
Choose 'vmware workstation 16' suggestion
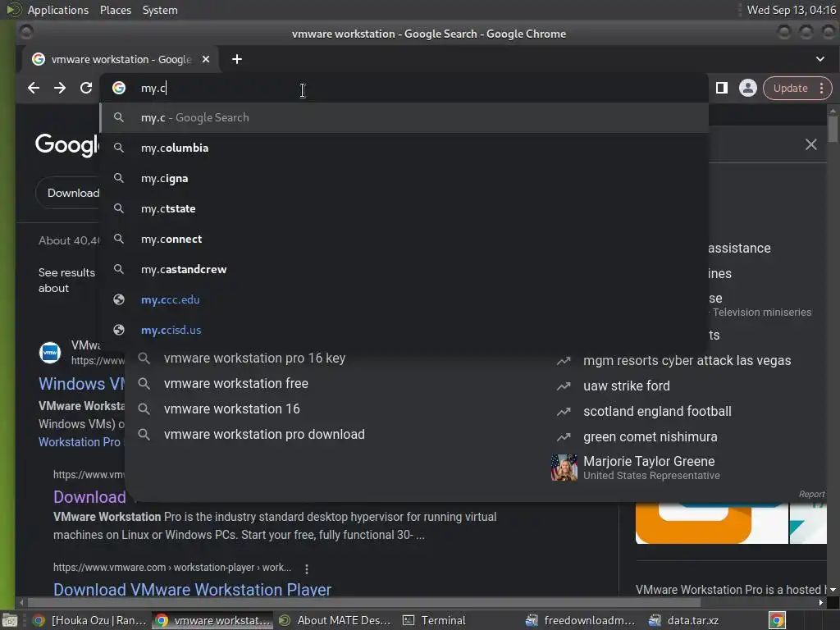[x=232, y=409]
